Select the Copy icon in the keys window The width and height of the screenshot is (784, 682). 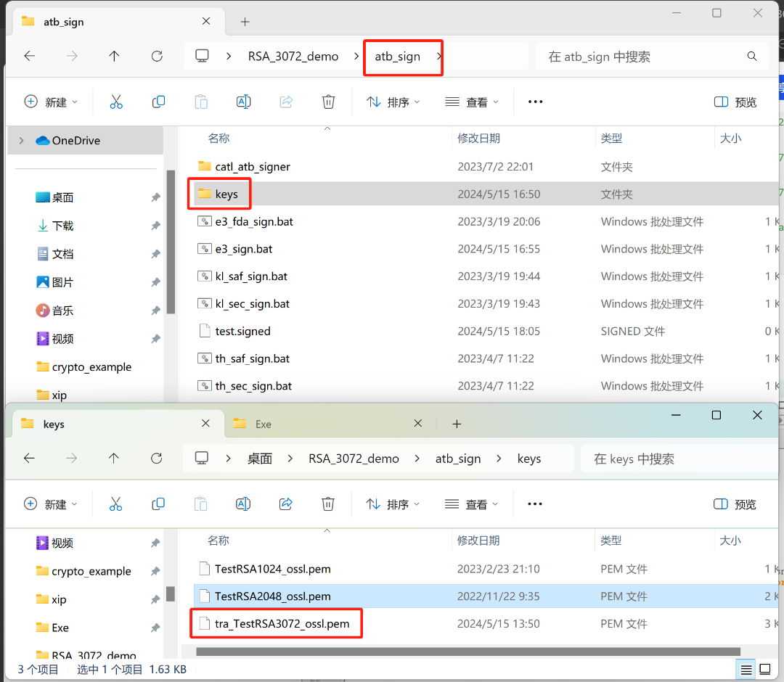(158, 504)
